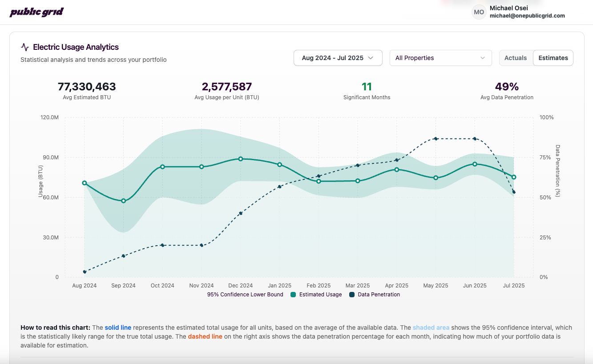Click the December 2024 peak data point marker
The width and height of the screenshot is (593, 364).
click(241, 158)
